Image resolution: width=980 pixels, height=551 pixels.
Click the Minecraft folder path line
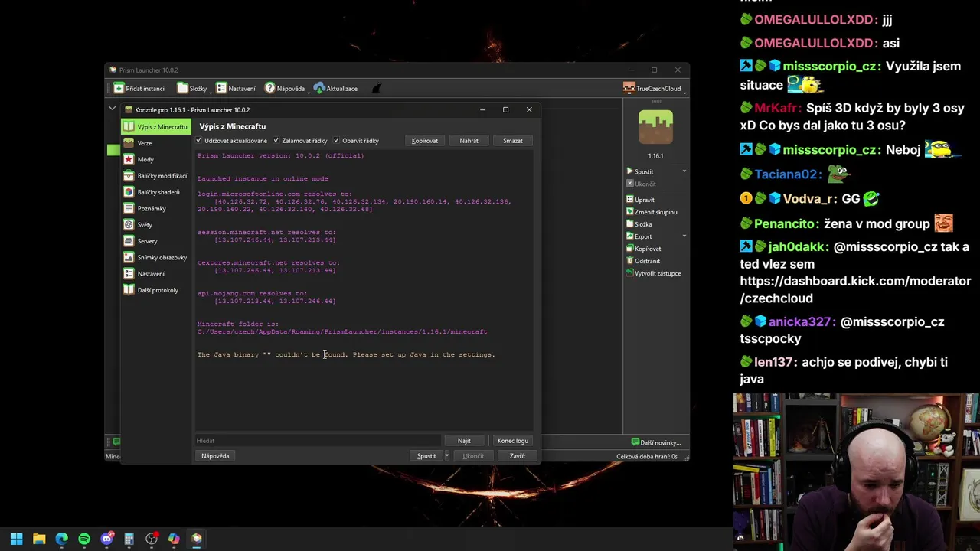[342, 331]
